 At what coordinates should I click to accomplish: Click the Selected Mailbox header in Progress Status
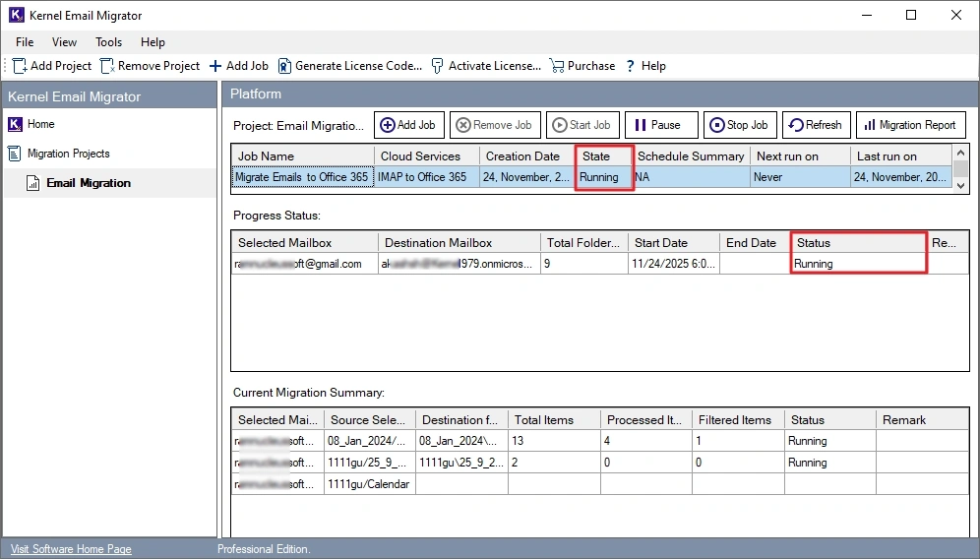304,243
